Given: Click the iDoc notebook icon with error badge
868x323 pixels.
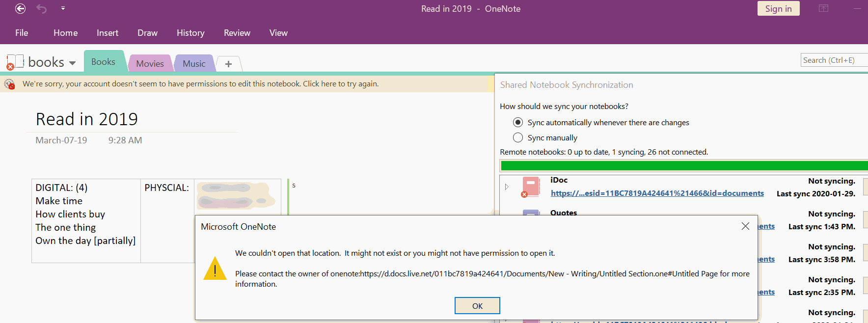Looking at the screenshot, I should 530,187.
